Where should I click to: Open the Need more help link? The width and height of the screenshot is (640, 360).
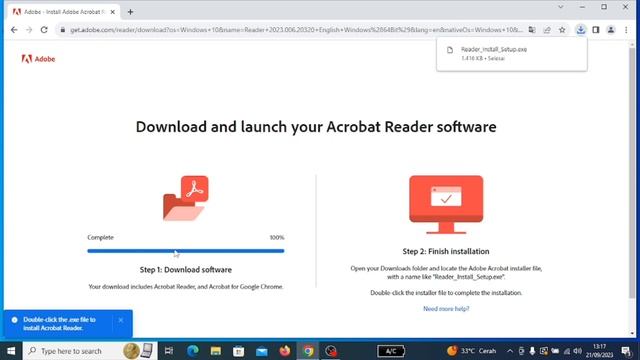tap(446, 309)
